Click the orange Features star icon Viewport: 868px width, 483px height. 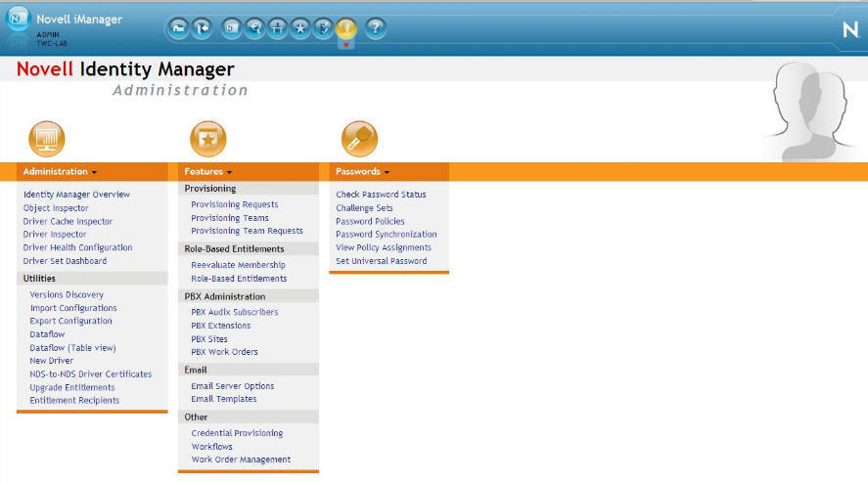[208, 139]
